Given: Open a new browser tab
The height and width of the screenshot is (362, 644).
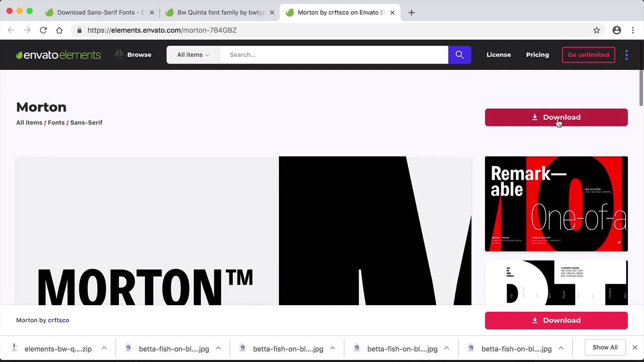Looking at the screenshot, I should coord(412,13).
